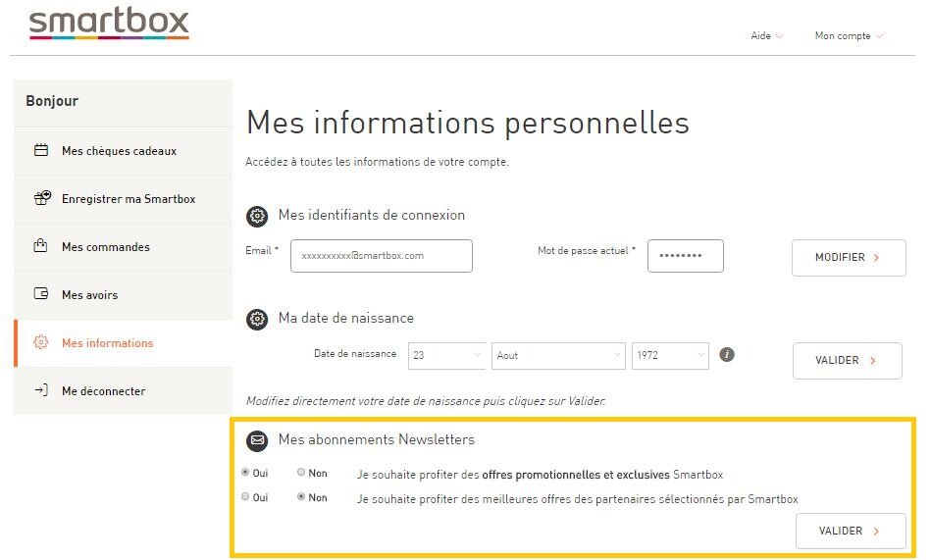Viewport: 931px width, 560px height.
Task: Open the birth month dropdown showing Aout
Action: (558, 355)
